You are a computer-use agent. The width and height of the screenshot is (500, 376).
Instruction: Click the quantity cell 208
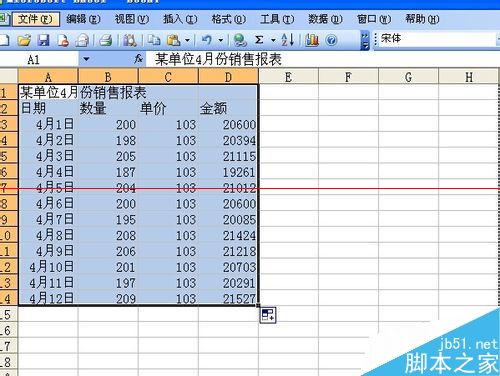(108, 235)
